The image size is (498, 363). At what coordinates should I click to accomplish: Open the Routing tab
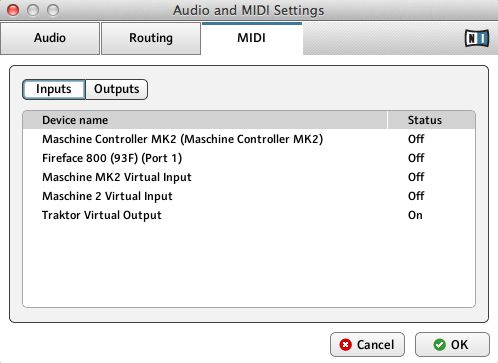tap(151, 38)
